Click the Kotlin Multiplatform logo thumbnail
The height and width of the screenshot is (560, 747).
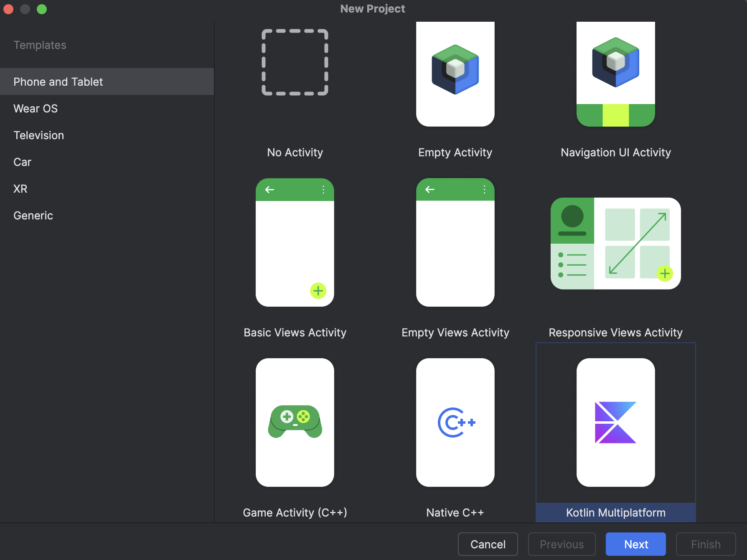click(615, 422)
